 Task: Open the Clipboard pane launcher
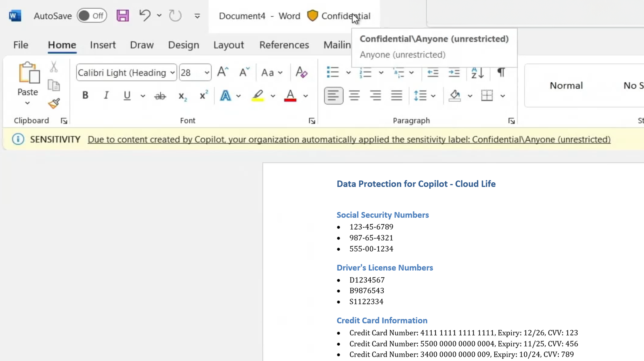pos(64,121)
